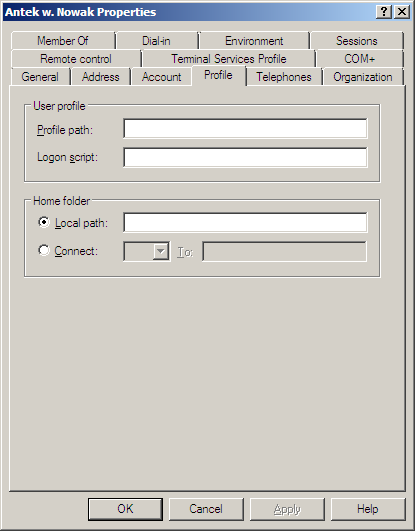Click the Profile path text field
415x531 pixels.
tap(245, 128)
